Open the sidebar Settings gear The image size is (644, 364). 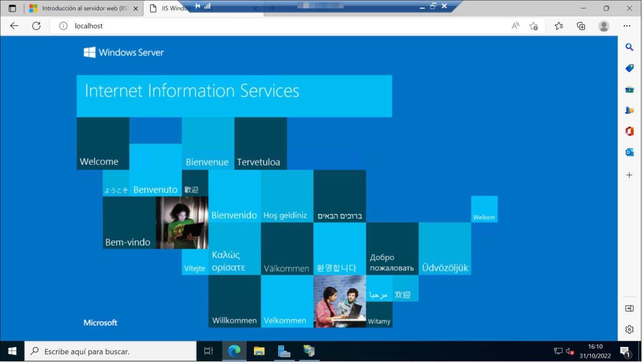[x=629, y=329]
